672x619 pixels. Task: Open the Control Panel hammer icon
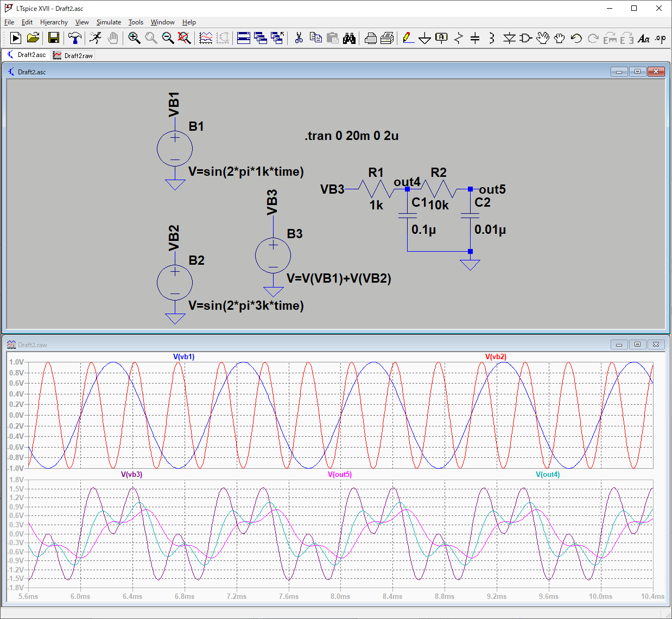tap(75, 38)
